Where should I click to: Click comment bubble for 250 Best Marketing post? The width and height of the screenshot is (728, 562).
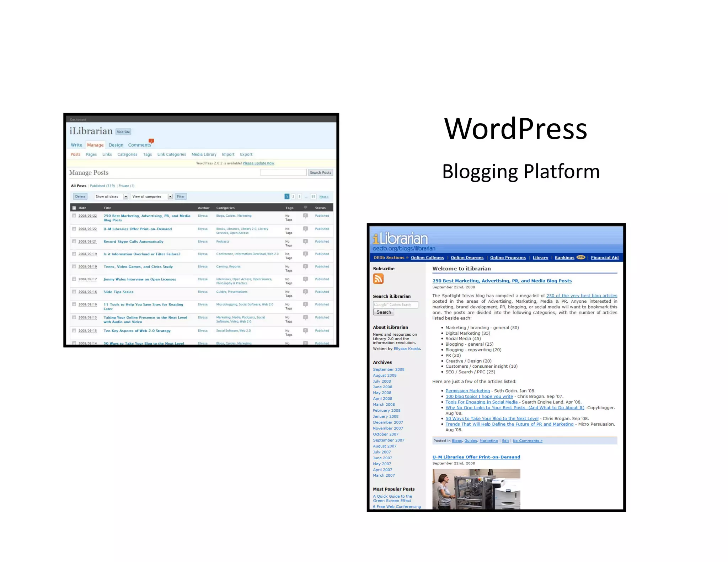point(305,216)
